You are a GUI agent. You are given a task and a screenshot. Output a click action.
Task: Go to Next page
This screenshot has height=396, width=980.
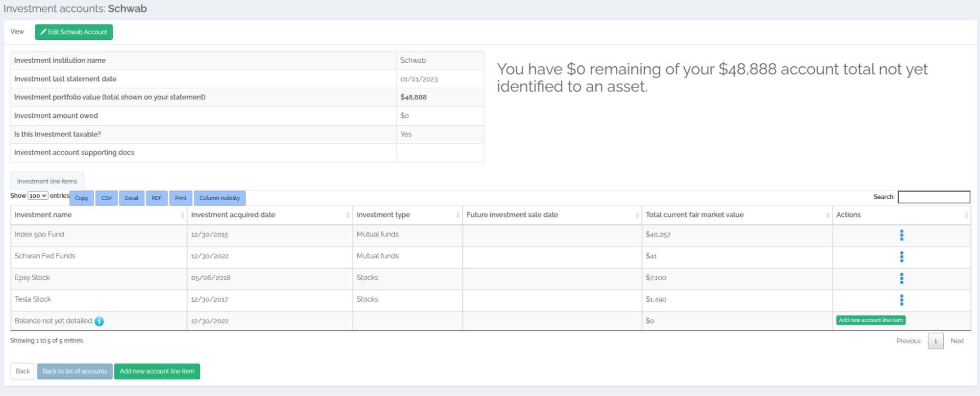(x=957, y=341)
